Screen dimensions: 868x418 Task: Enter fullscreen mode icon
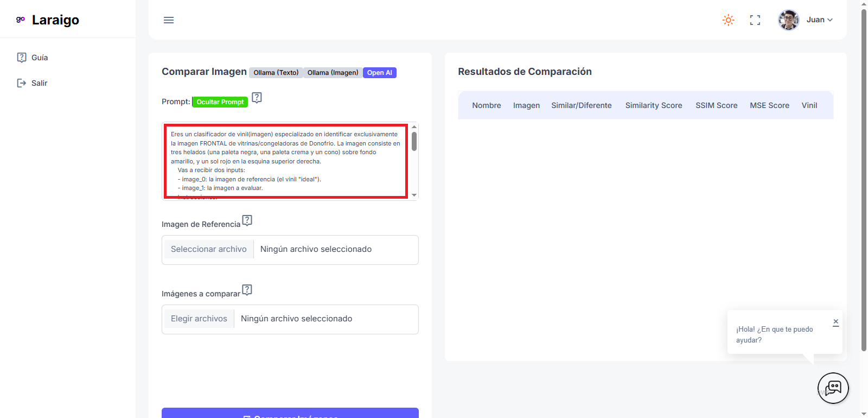[x=755, y=20]
